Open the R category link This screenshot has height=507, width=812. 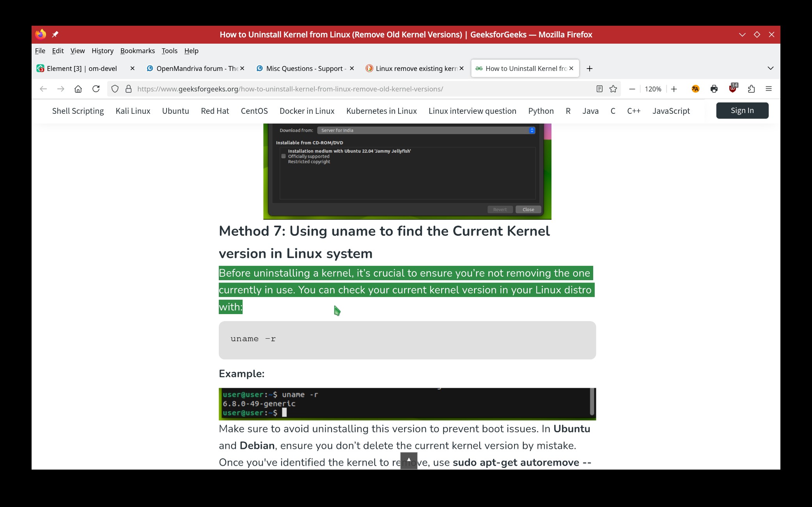tap(568, 111)
